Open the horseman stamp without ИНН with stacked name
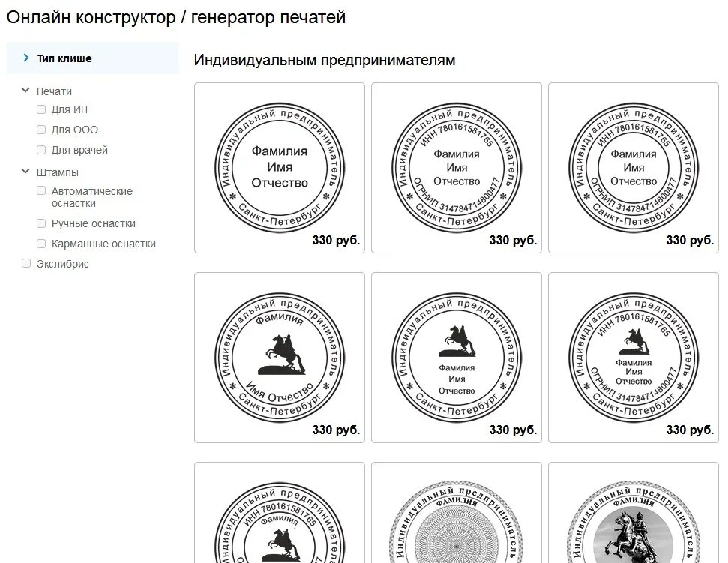The image size is (728, 563). (x=457, y=358)
